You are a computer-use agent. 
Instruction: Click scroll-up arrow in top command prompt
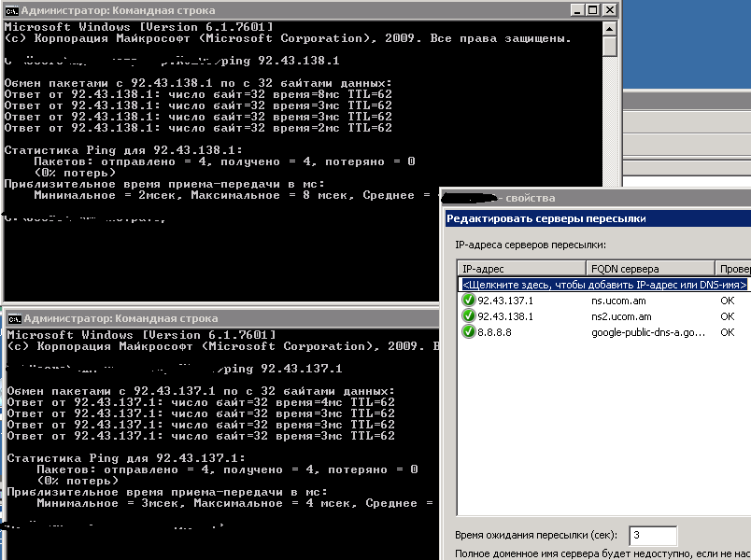tap(609, 29)
